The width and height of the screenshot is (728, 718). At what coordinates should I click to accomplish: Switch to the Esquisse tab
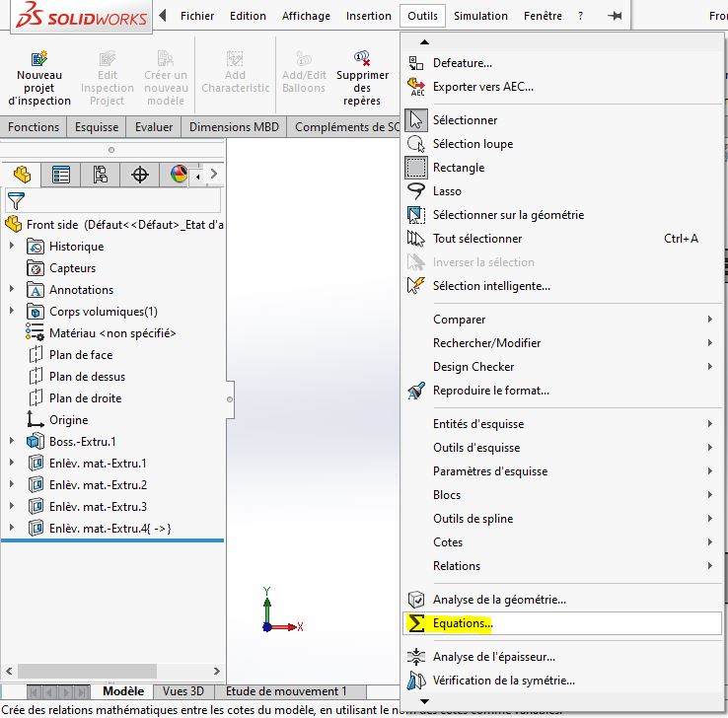coord(97,127)
